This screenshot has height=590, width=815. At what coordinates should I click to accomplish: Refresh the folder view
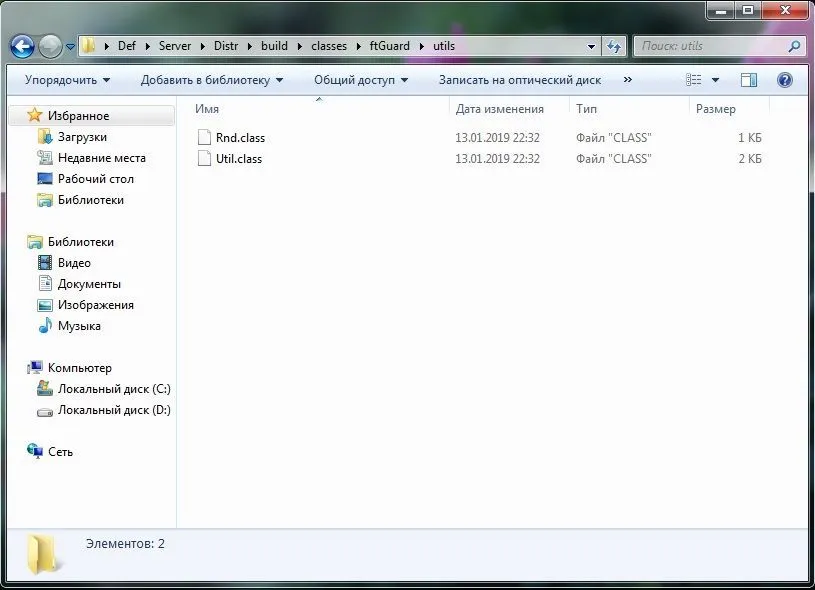click(614, 47)
